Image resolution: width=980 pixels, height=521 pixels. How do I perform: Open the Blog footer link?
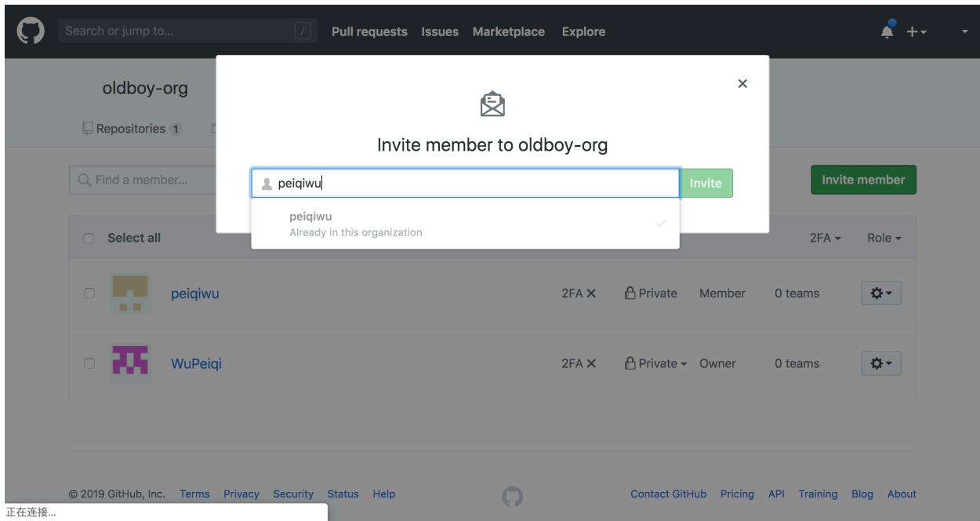click(x=862, y=494)
